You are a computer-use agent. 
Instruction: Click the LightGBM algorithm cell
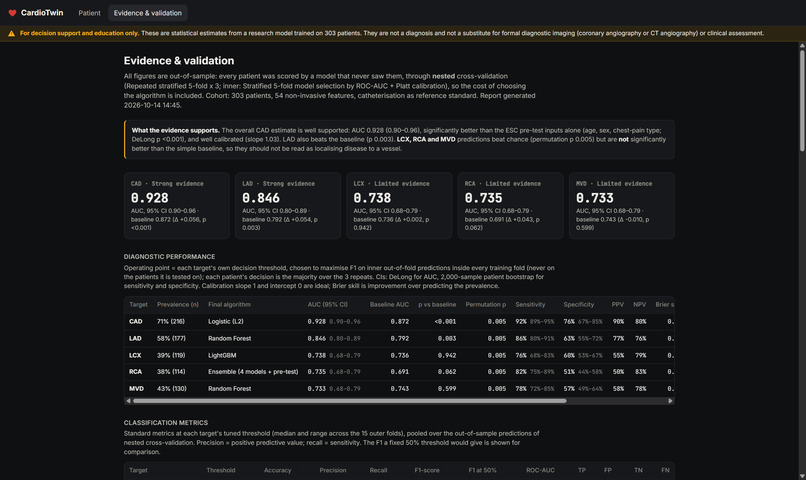click(x=222, y=356)
